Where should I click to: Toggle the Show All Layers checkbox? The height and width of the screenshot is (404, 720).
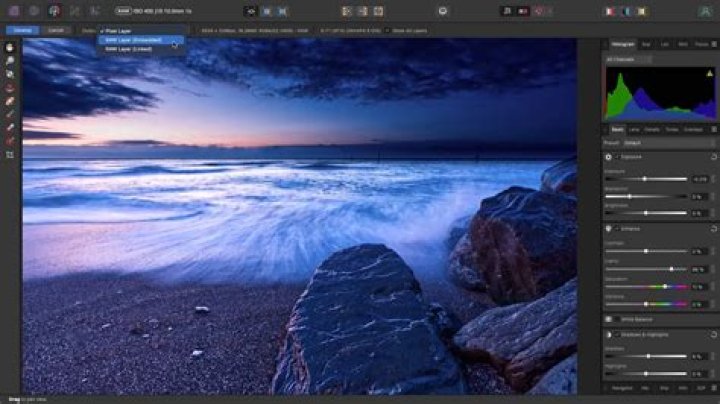[387, 31]
